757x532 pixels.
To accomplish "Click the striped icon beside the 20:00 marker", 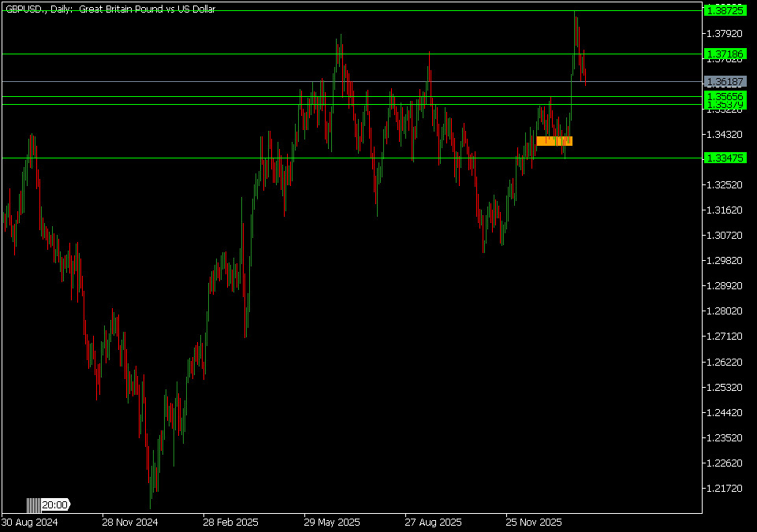I will (x=32, y=504).
